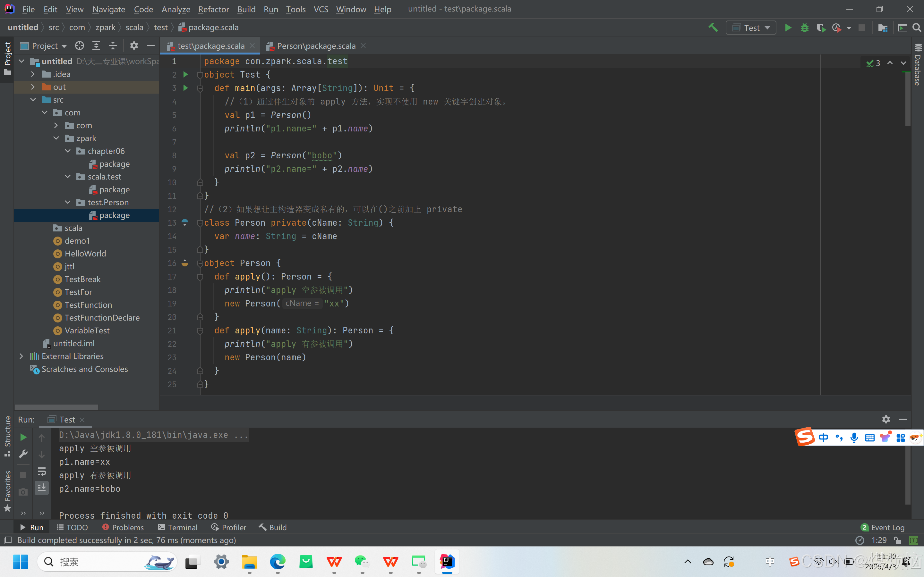The height and width of the screenshot is (577, 924).
Task: Expand External Libraries node
Action: tap(21, 356)
